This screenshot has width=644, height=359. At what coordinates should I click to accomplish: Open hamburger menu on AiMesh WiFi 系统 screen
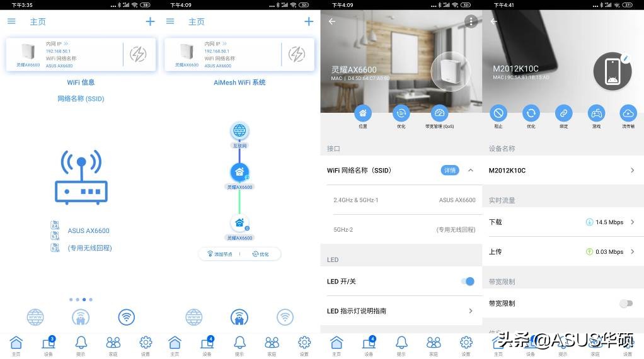click(x=170, y=21)
